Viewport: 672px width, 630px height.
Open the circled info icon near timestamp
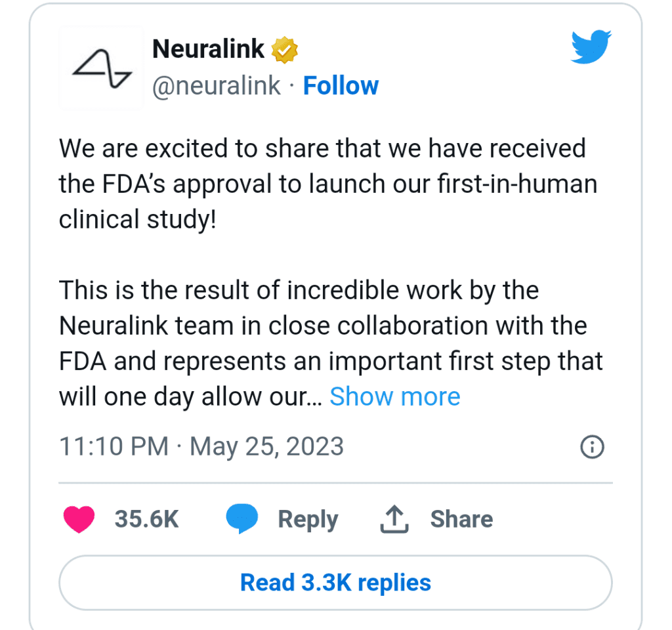tap(593, 447)
